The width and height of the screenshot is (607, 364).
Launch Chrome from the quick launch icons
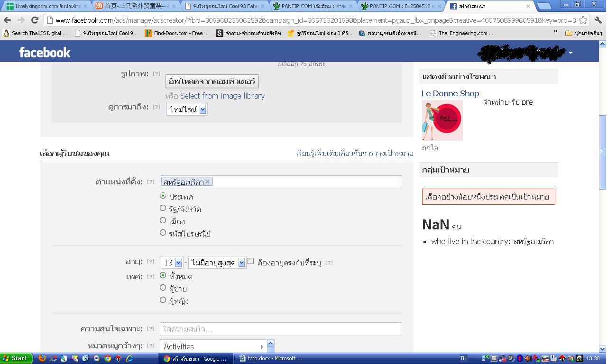click(108, 358)
